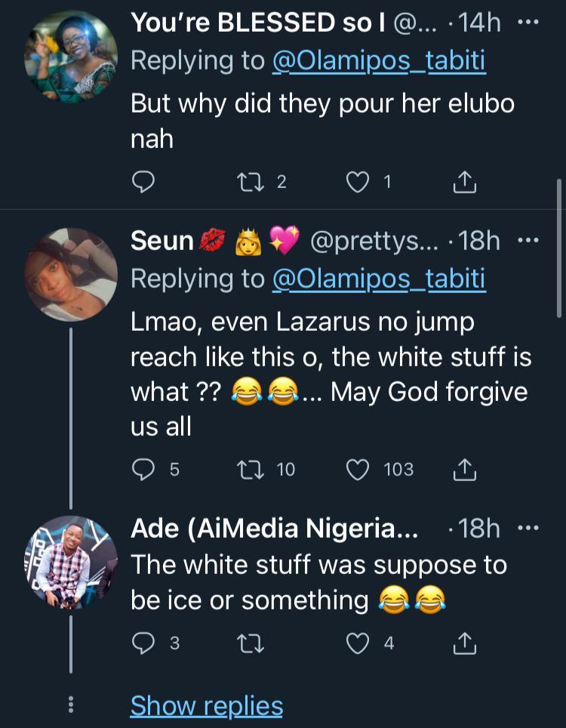Share the elubo tweet
This screenshot has height=728, width=566.
pos(465,181)
